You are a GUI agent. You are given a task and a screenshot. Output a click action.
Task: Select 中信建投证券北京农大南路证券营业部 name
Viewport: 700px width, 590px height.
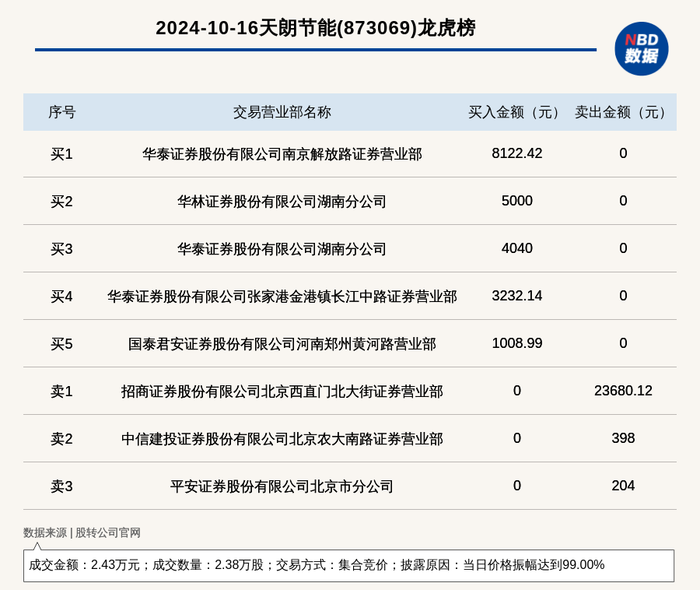[x=282, y=439]
